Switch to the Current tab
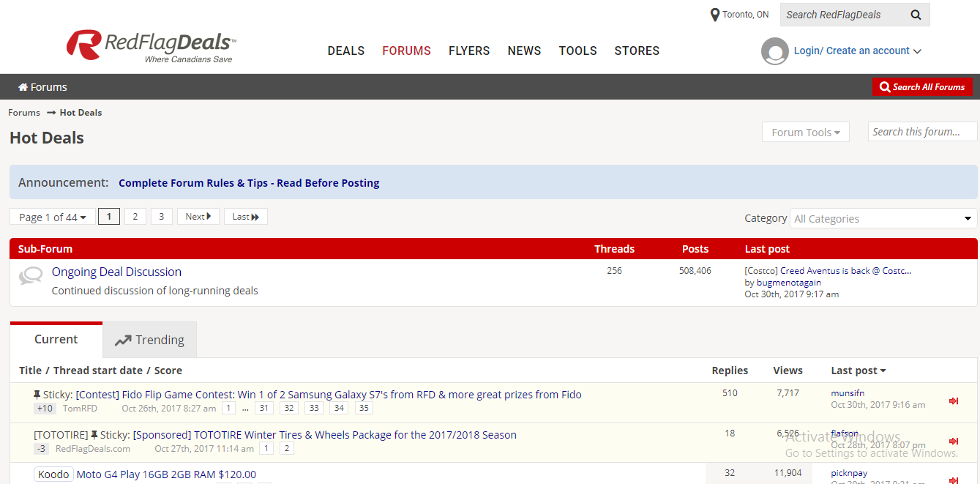 pos(56,340)
